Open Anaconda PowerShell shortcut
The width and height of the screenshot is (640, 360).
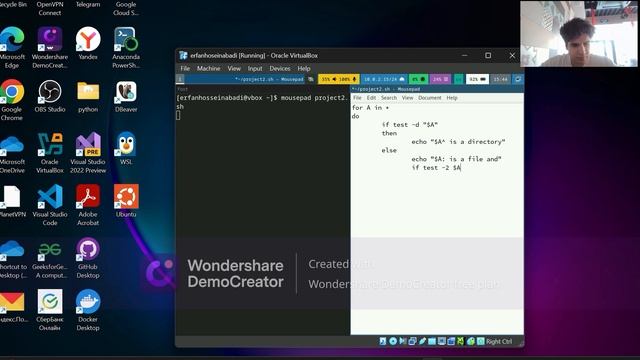click(x=126, y=48)
